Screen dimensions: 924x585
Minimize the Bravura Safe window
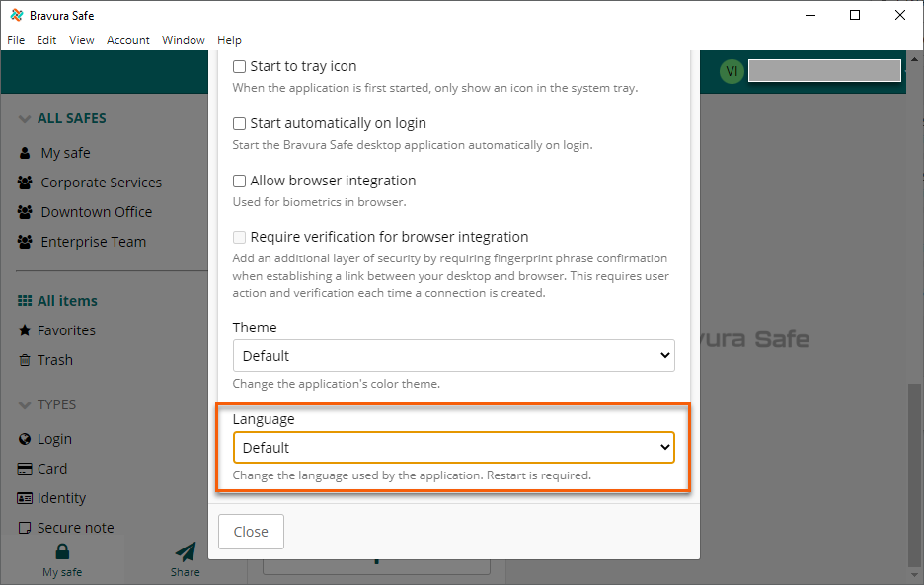(x=810, y=16)
